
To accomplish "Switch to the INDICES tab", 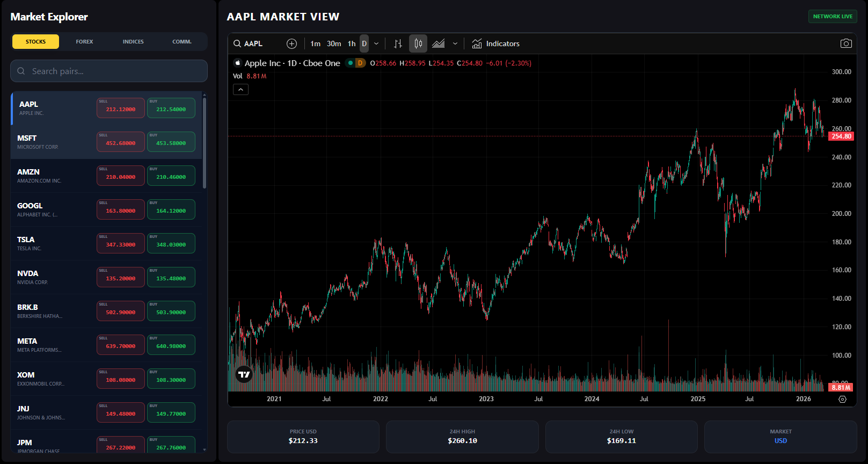I will tap(133, 41).
